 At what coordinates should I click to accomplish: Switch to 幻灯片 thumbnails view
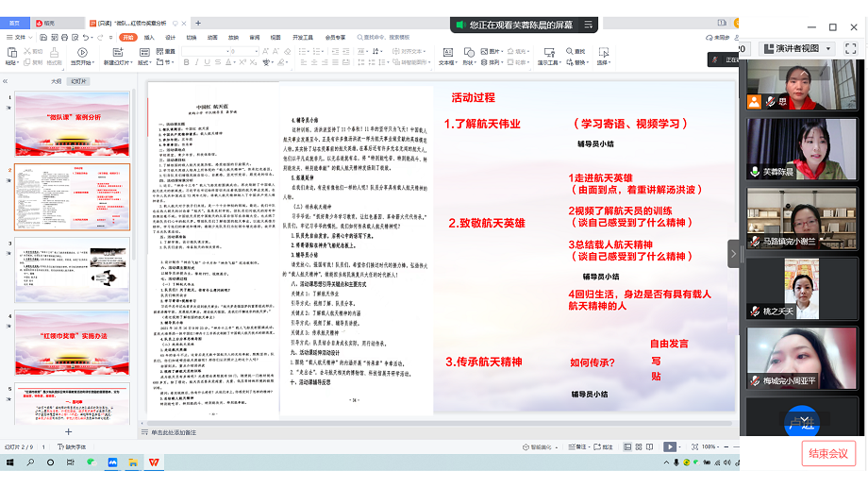[79, 81]
